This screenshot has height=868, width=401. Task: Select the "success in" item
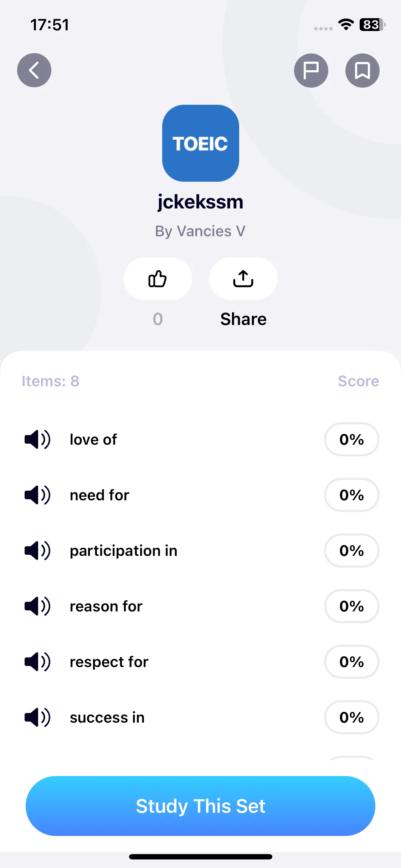pyautogui.click(x=107, y=718)
